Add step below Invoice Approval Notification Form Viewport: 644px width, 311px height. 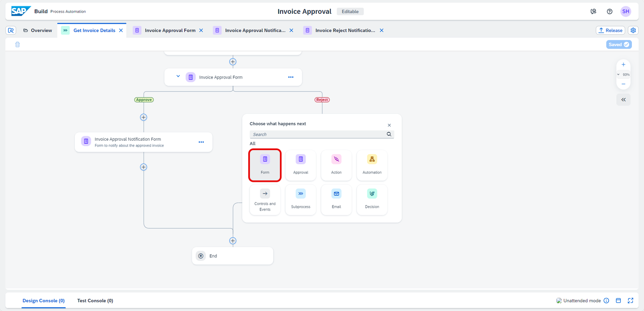tap(144, 167)
